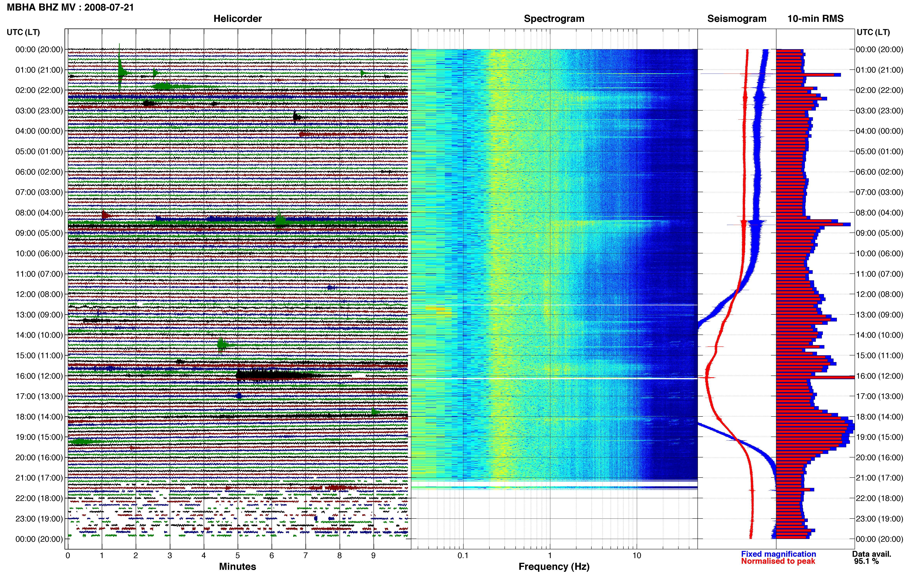
Task: Click the plot title MBHA BHZ MV : 2008-07-21
Action: pyautogui.click(x=70, y=7)
